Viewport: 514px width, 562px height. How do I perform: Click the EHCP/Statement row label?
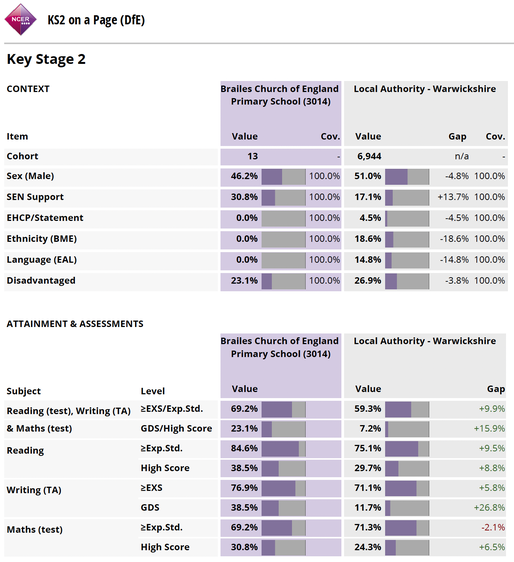pos(45,218)
